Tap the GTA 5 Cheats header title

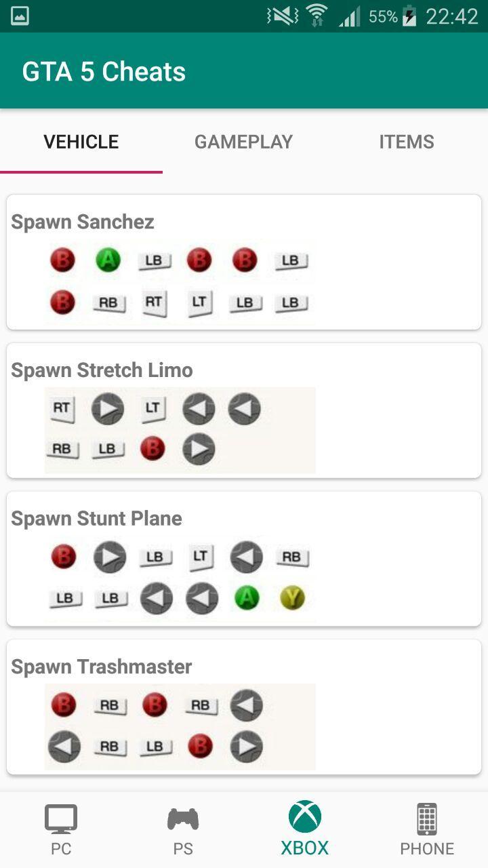(x=104, y=72)
